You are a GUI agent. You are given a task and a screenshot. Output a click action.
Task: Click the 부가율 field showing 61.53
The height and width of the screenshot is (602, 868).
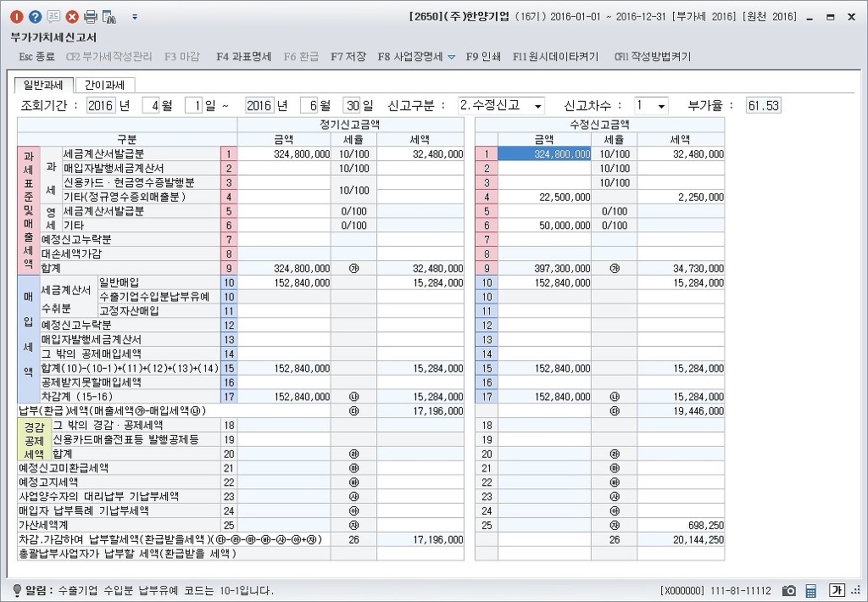coord(764,105)
